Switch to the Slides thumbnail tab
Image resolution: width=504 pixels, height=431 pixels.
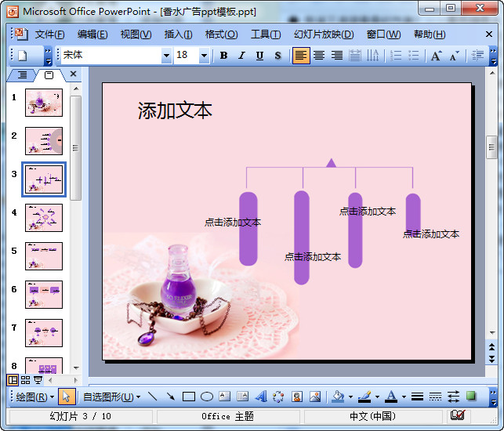click(49, 75)
